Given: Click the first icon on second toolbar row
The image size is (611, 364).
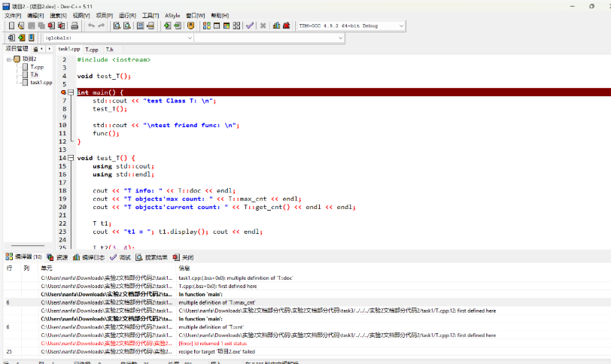Looking at the screenshot, I should (11, 38).
